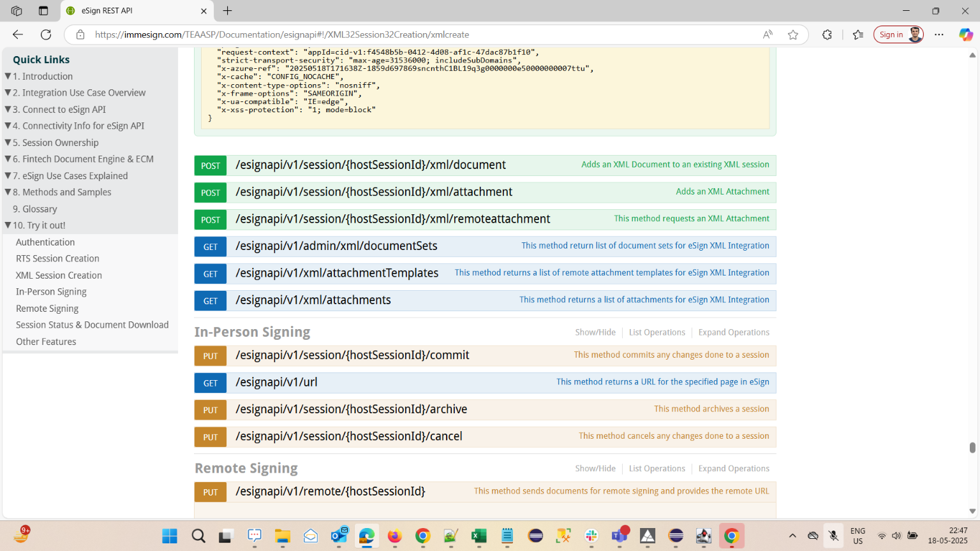Open the /esignapi/v1/url GET endpoint

276,383
